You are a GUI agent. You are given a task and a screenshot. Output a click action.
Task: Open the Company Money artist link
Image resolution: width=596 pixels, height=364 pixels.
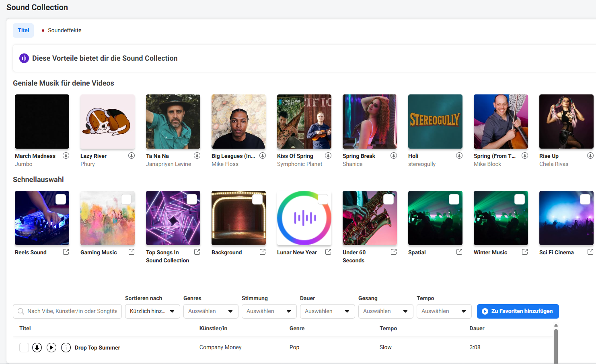tap(220, 348)
